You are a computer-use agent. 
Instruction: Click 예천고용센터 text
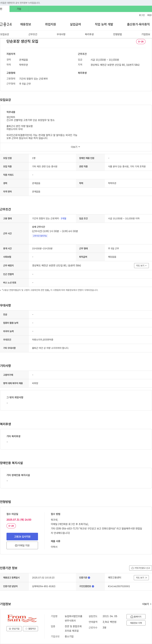114,578
